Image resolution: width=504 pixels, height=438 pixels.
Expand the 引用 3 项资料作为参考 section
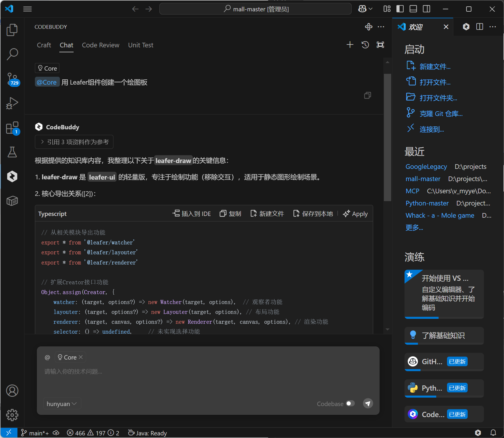(x=74, y=142)
